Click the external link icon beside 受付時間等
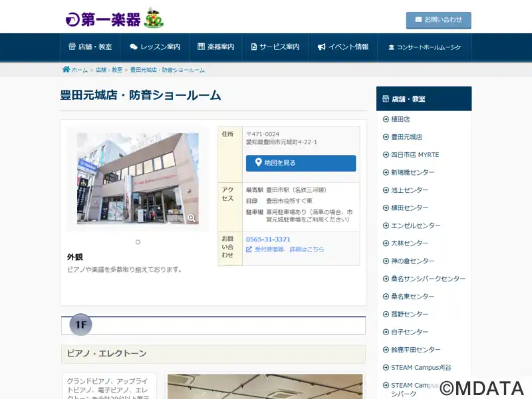 pyautogui.click(x=249, y=249)
